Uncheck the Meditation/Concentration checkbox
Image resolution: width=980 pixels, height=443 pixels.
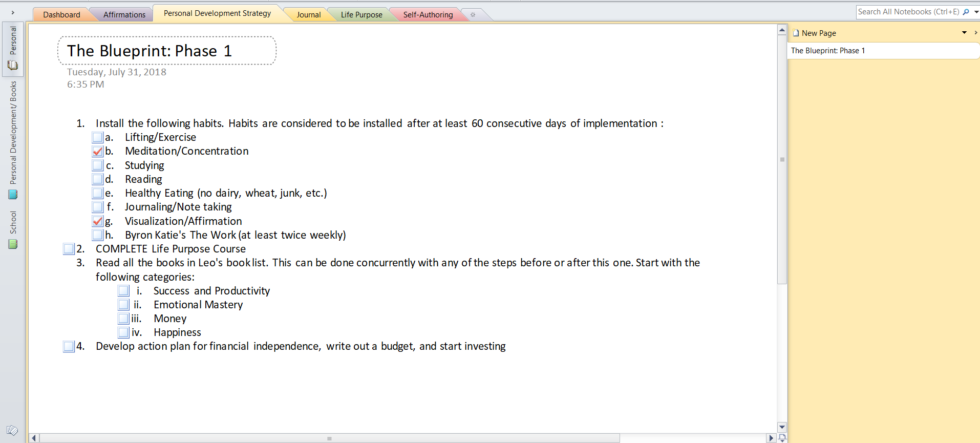click(x=98, y=151)
